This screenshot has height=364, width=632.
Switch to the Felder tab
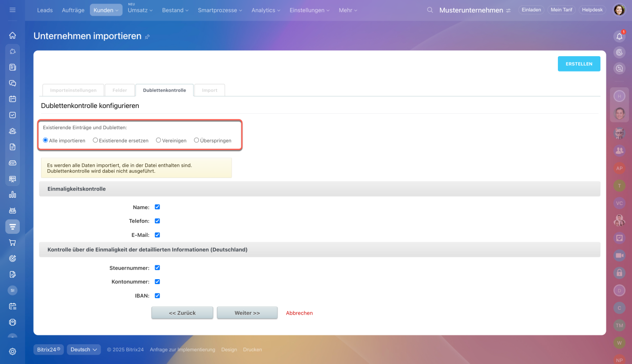point(119,90)
